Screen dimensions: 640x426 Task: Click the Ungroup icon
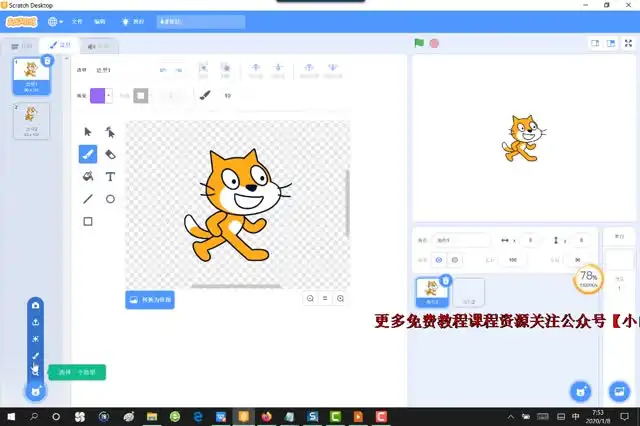225,70
